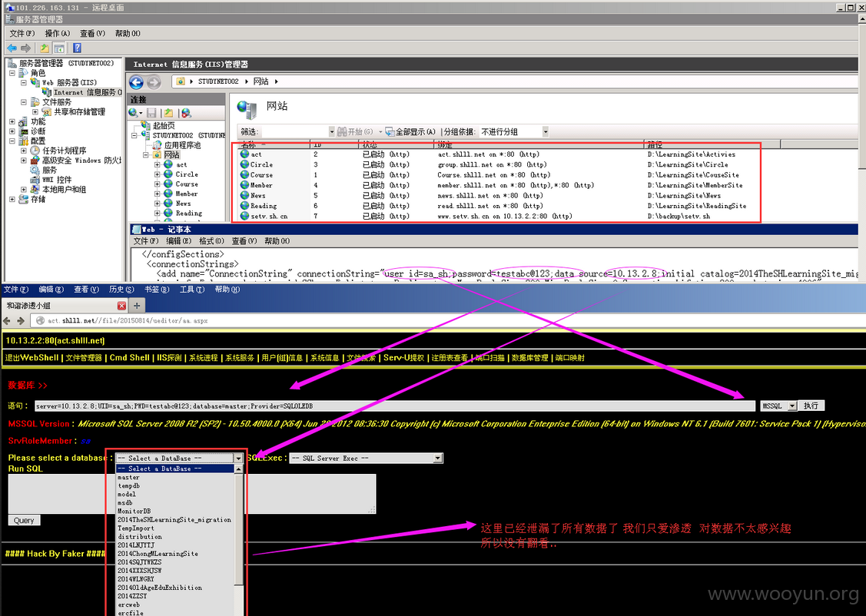Viewport: 866px width, 616px height.
Task: Click the blue help icon in Server Manager toolbar
Action: (78, 48)
